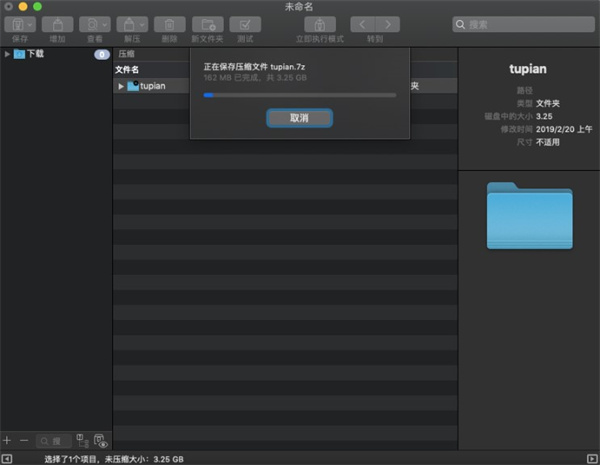This screenshot has width=600, height=465.
Task: Go back with the left arrow 转到
Action: (362, 25)
